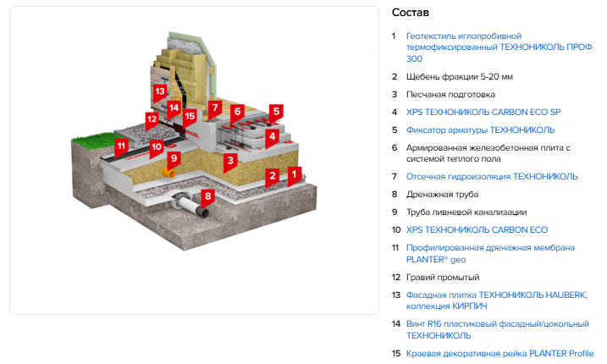Select marker 15 decorative edge strip
This screenshot has width=607, height=364.
(190, 116)
